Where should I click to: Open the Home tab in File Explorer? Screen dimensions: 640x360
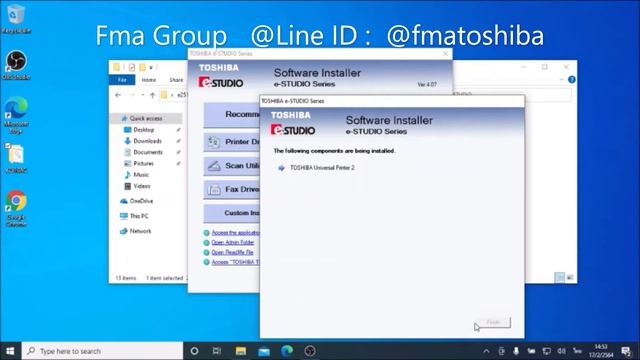[x=149, y=80]
